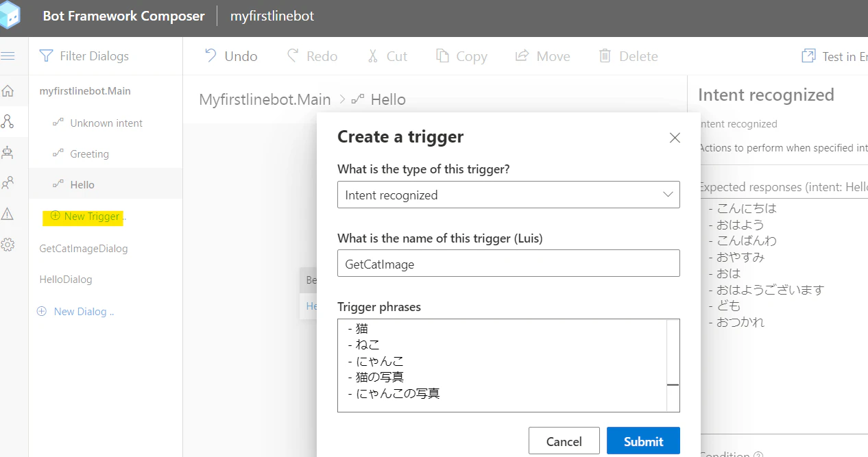Open the Bot Framework Composer logo

click(9, 16)
